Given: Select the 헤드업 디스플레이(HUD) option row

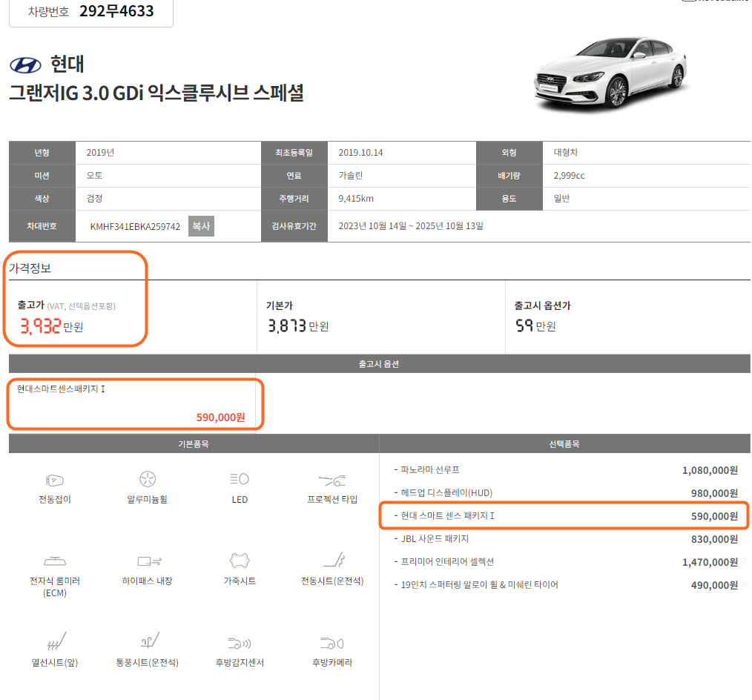Looking at the screenshot, I should click(x=566, y=493).
